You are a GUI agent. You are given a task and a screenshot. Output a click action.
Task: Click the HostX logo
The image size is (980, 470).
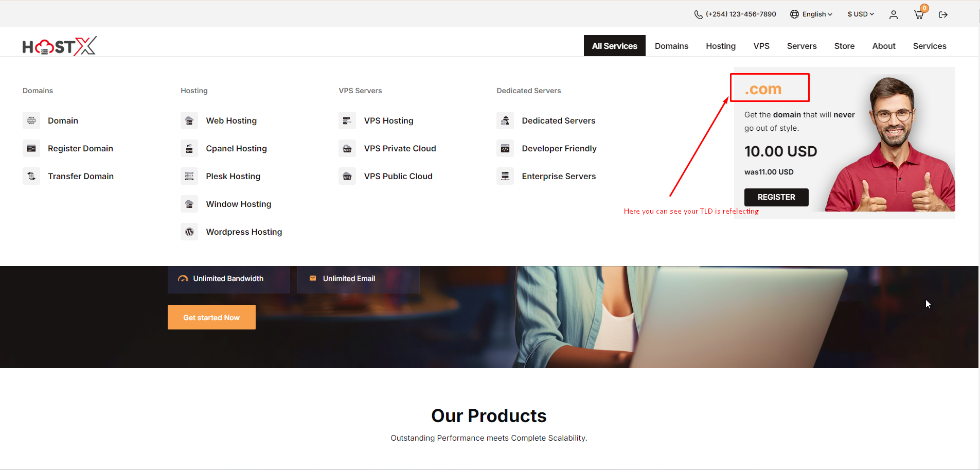pos(59,46)
